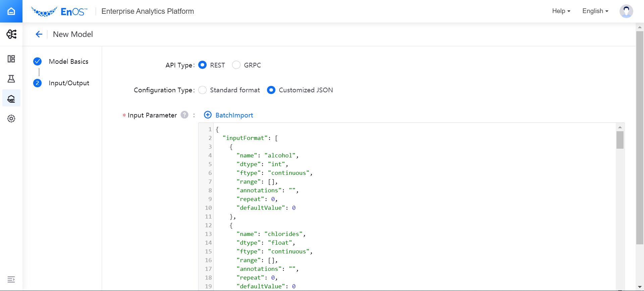
Task: Open the brain-shaped AI sidebar icon
Action: tap(11, 34)
